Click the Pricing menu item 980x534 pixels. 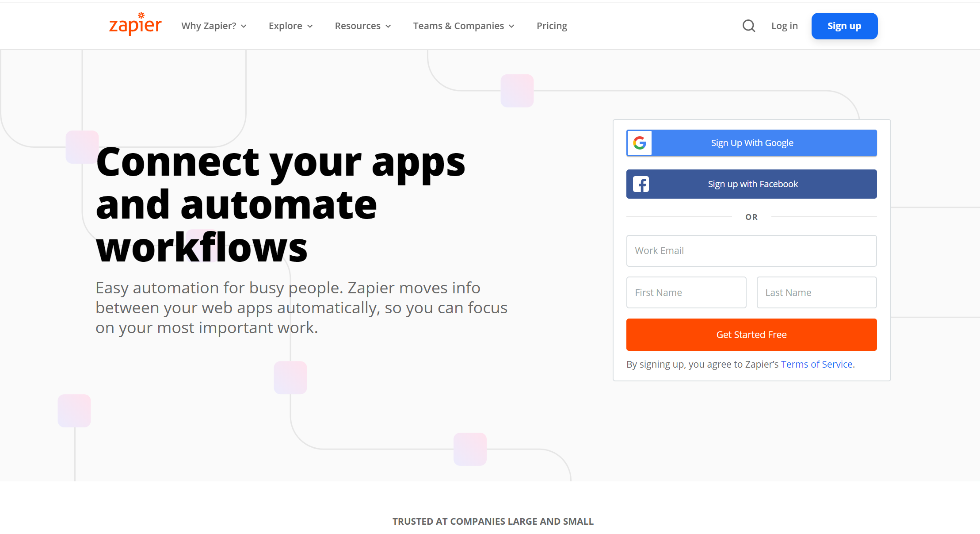(552, 26)
